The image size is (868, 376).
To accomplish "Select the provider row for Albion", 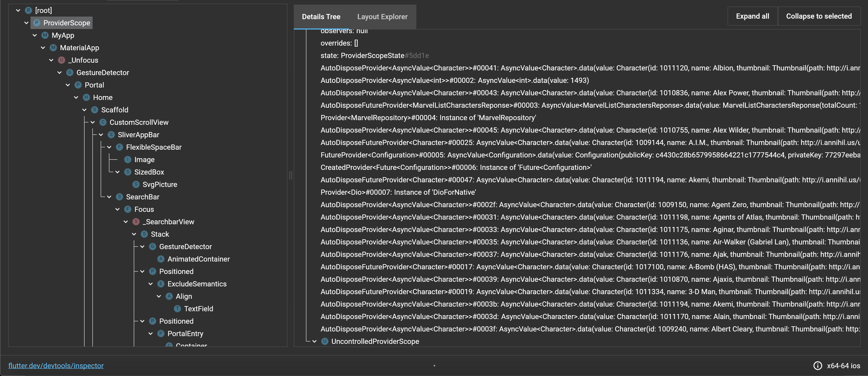I will [x=590, y=68].
